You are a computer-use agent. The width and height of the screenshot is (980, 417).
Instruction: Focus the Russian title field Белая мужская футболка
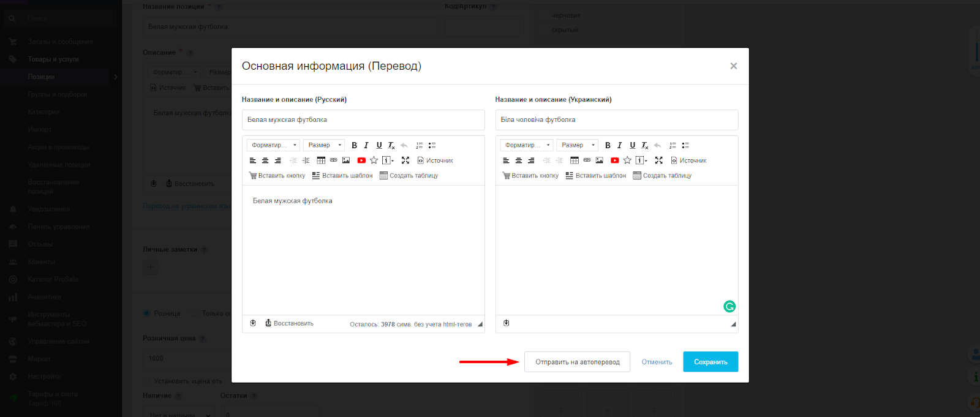pos(363,120)
